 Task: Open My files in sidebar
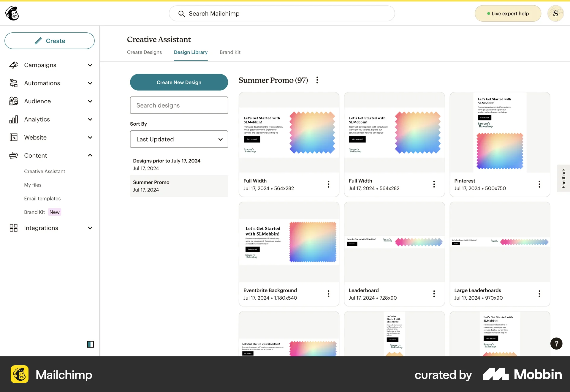[33, 185]
